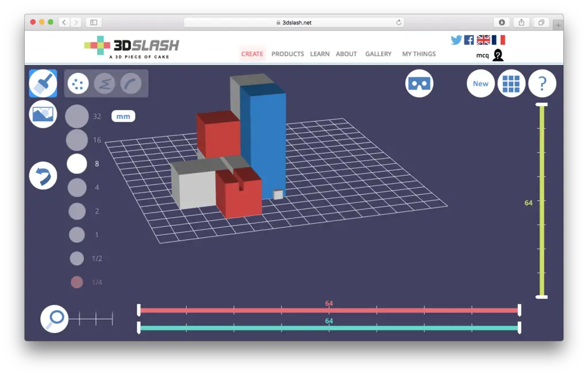Open the image projection tool
588x376 pixels.
(43, 114)
